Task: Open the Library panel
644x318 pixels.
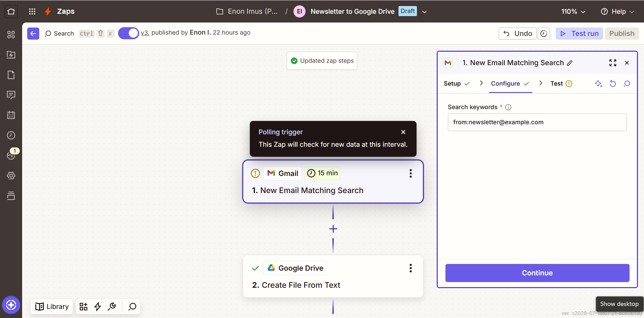Action: [52, 306]
